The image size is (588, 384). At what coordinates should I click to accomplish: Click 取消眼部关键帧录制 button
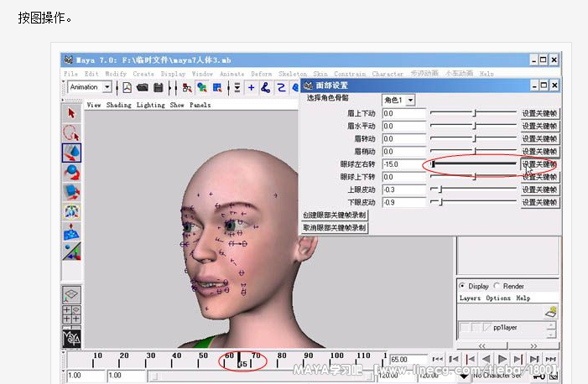tap(335, 227)
